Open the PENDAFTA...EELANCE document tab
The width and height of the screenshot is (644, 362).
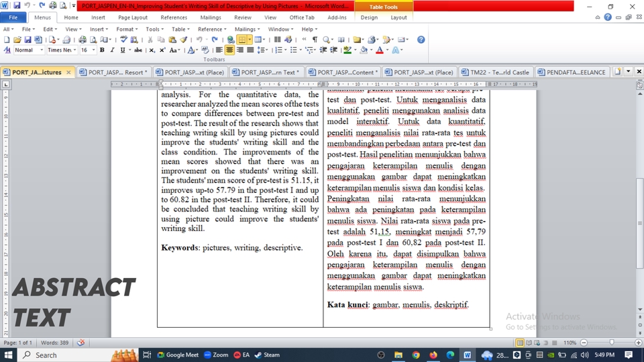[x=572, y=72]
